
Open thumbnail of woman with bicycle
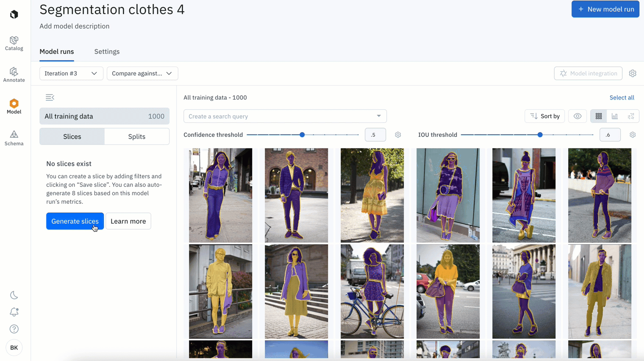(372, 292)
